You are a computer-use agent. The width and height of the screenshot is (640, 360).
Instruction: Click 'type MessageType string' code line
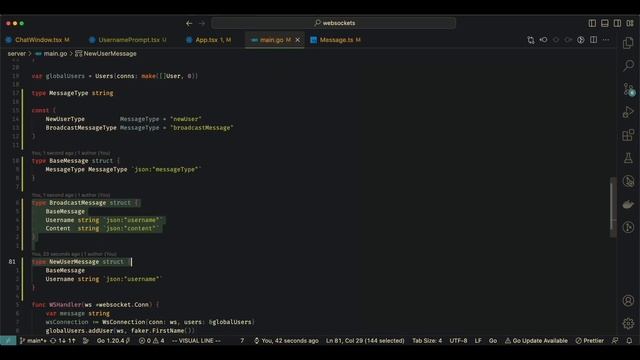coord(73,93)
